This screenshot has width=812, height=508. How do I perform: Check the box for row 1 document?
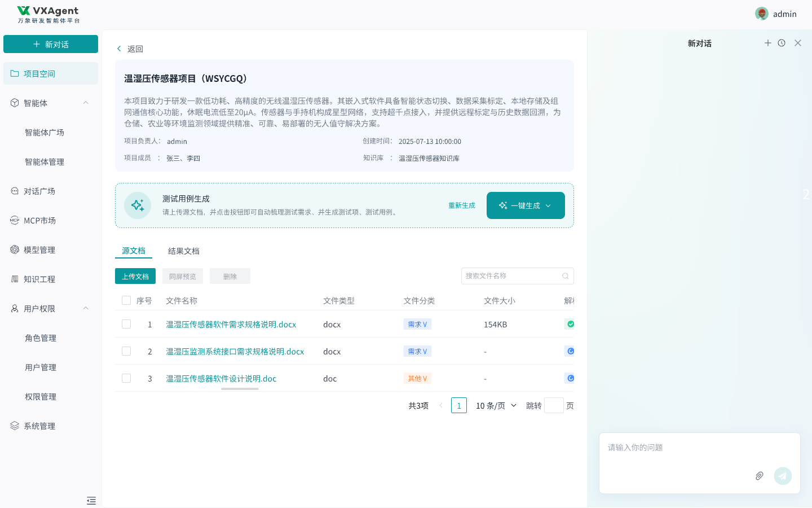[x=126, y=324]
